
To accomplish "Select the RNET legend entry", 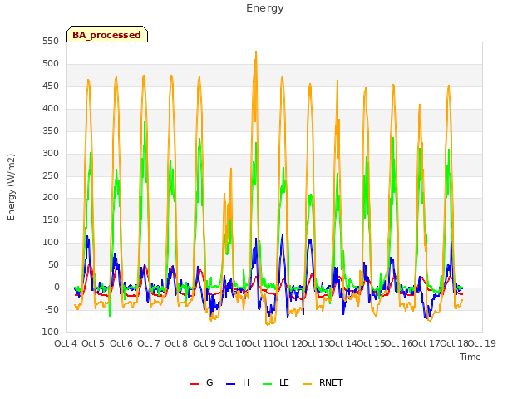I will [x=323, y=382].
